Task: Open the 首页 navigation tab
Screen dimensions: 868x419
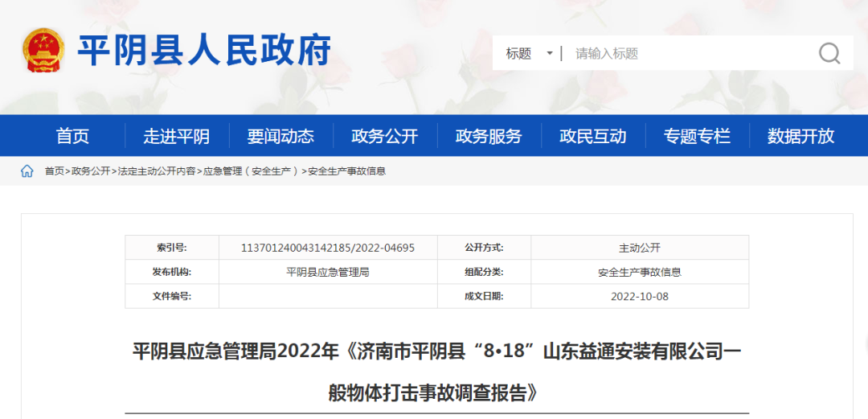Action: click(x=72, y=136)
